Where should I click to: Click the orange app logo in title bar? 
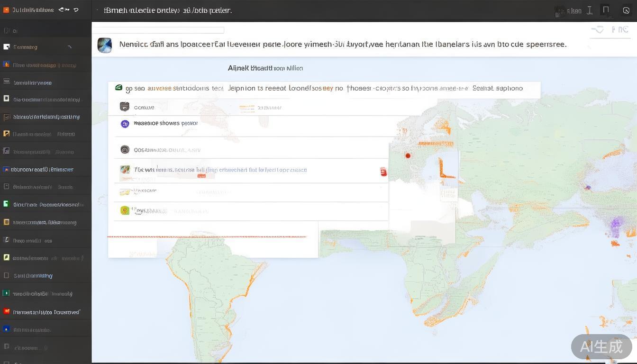(x=6, y=10)
